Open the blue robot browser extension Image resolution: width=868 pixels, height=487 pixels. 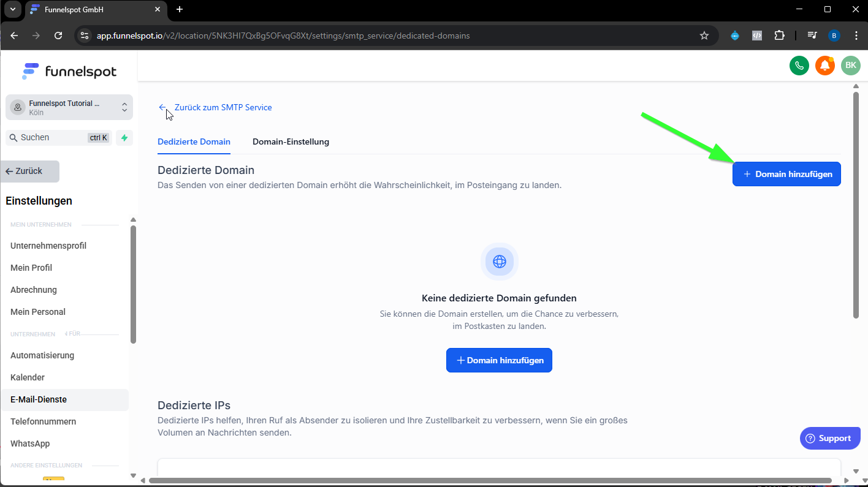(735, 36)
